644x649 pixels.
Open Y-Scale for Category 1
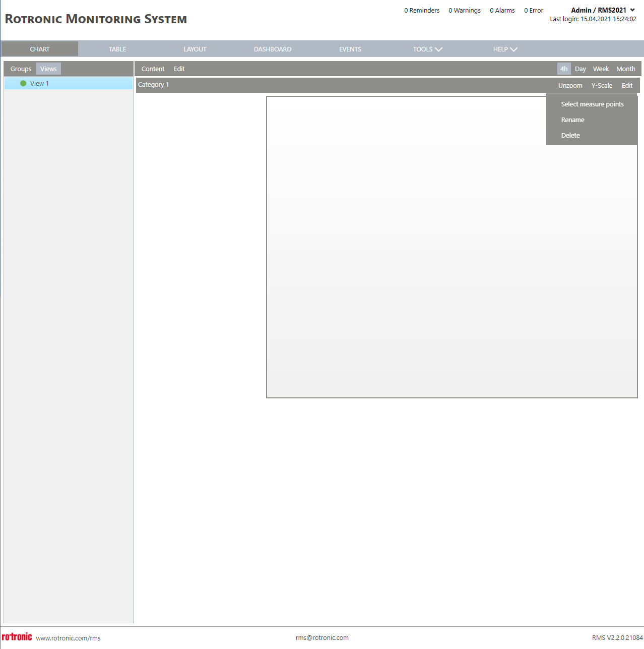pos(602,85)
